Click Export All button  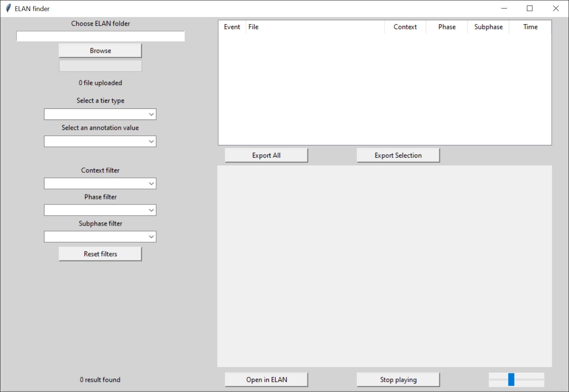(x=266, y=155)
